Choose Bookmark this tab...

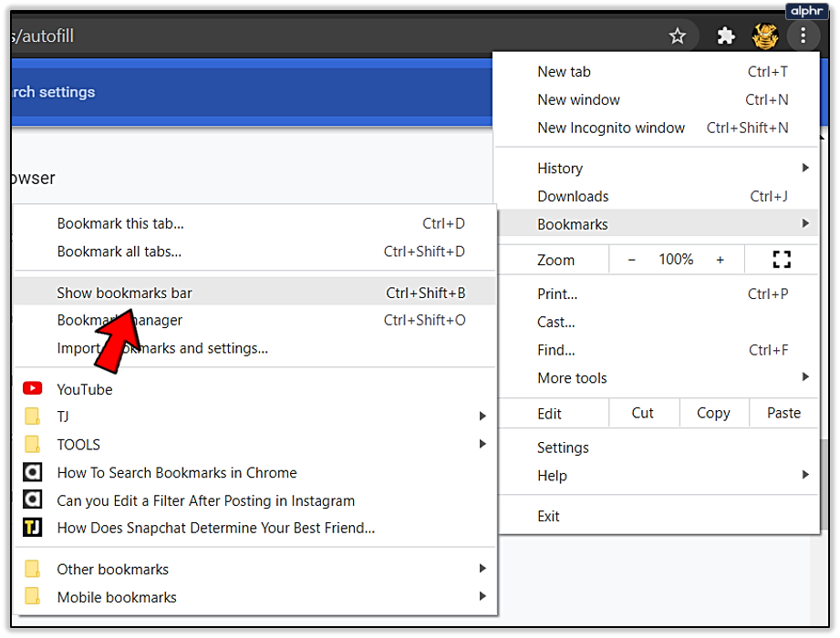coord(255,223)
